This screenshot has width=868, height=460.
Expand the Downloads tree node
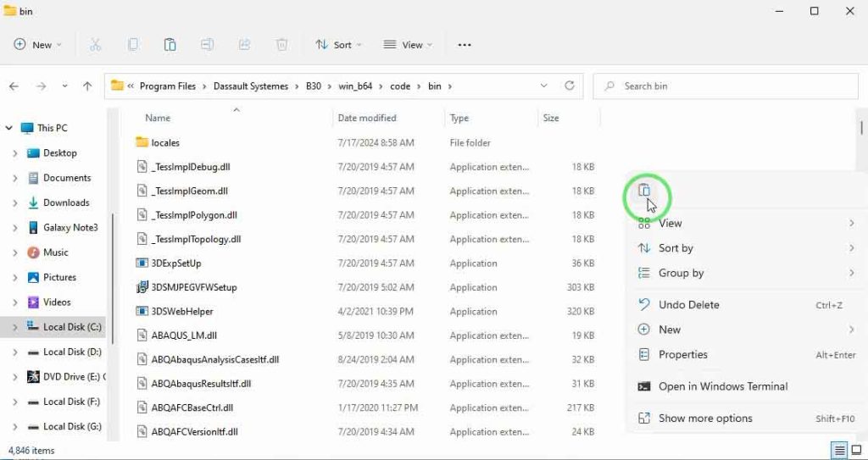tap(15, 203)
